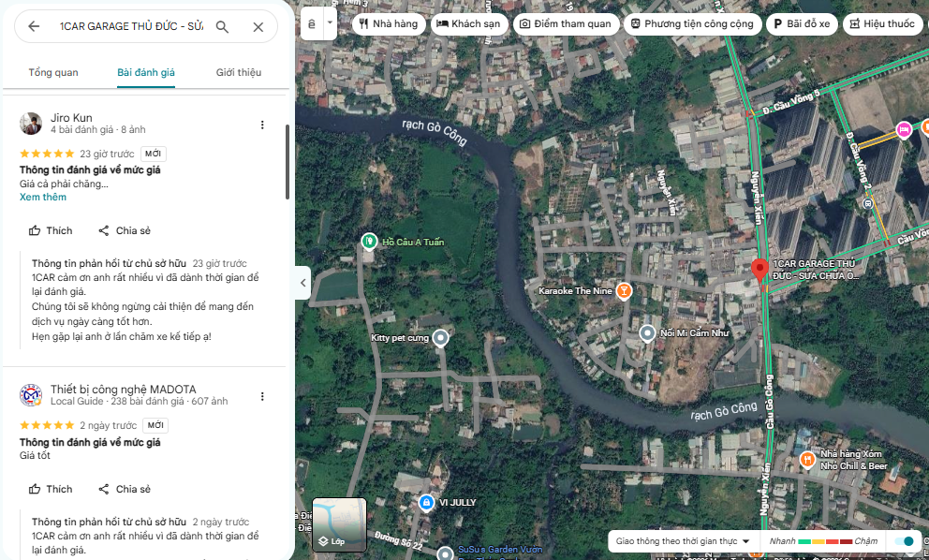The width and height of the screenshot is (929, 560).
Task: Clear the search with the X icon
Action: [258, 26]
